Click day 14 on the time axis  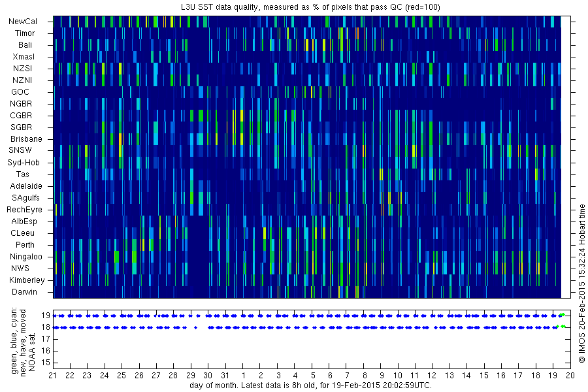click(x=466, y=376)
